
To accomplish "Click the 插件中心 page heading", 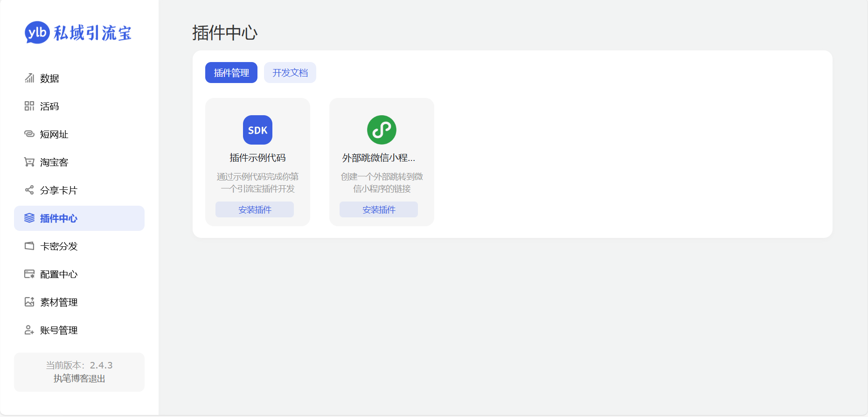I will coord(225,33).
